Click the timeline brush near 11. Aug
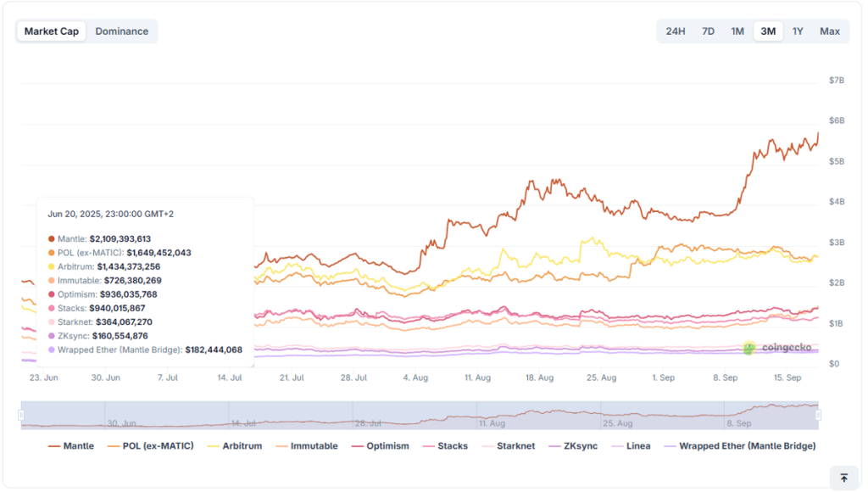The width and height of the screenshot is (868, 492). 492,416
